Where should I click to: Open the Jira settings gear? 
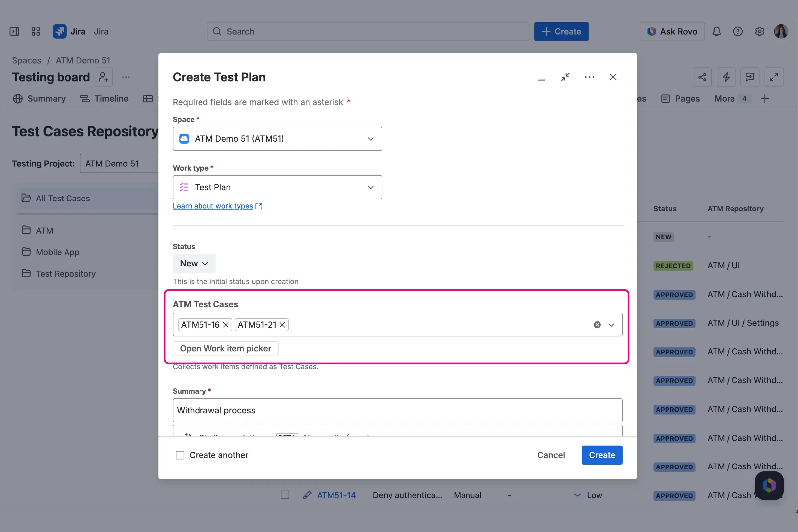pos(760,31)
